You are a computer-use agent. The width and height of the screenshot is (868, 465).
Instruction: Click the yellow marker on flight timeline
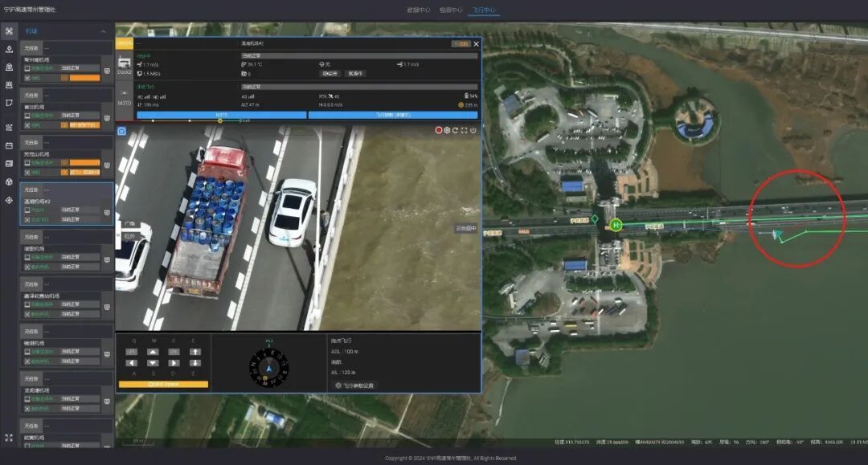click(220, 121)
